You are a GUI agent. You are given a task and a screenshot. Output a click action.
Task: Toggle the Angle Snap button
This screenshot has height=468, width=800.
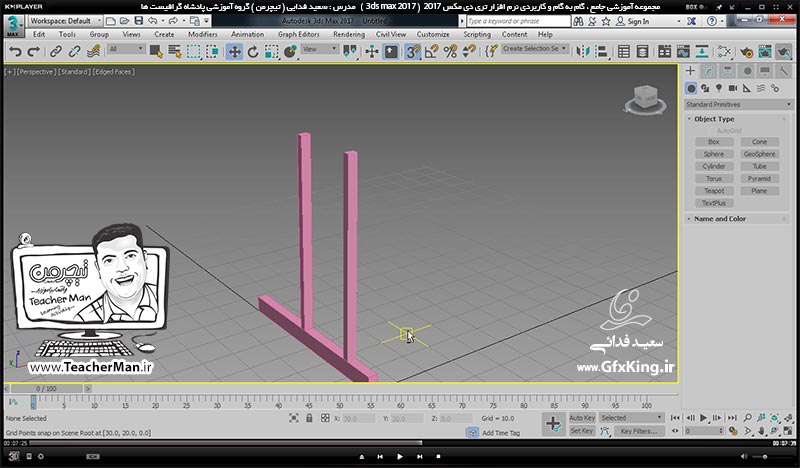click(x=431, y=52)
